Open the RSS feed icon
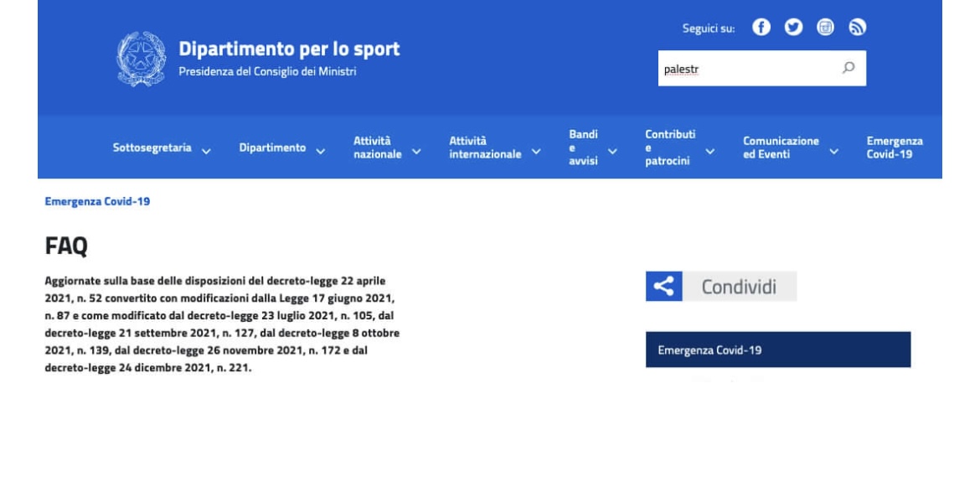The image size is (980, 487). click(856, 28)
